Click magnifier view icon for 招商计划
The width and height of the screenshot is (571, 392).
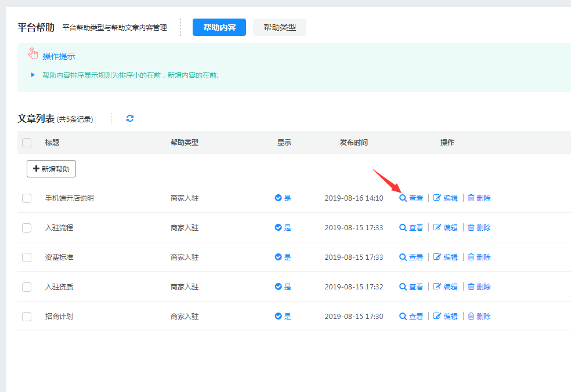coord(403,317)
